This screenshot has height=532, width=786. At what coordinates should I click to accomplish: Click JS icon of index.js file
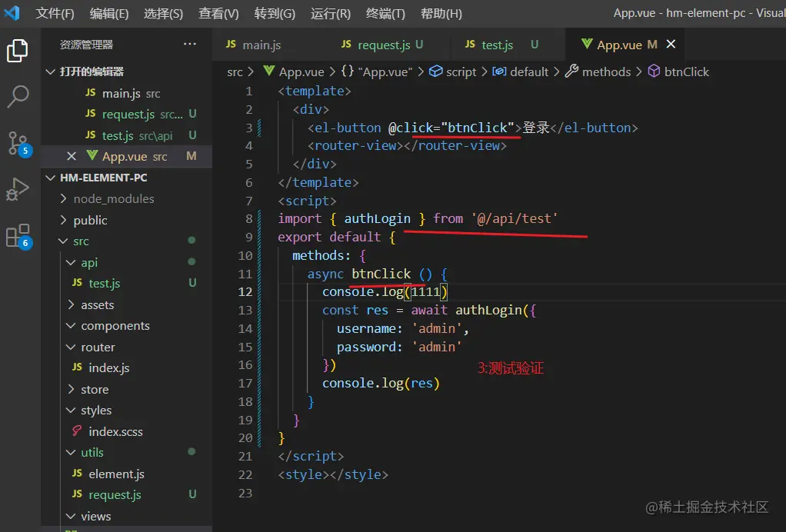coord(77,367)
